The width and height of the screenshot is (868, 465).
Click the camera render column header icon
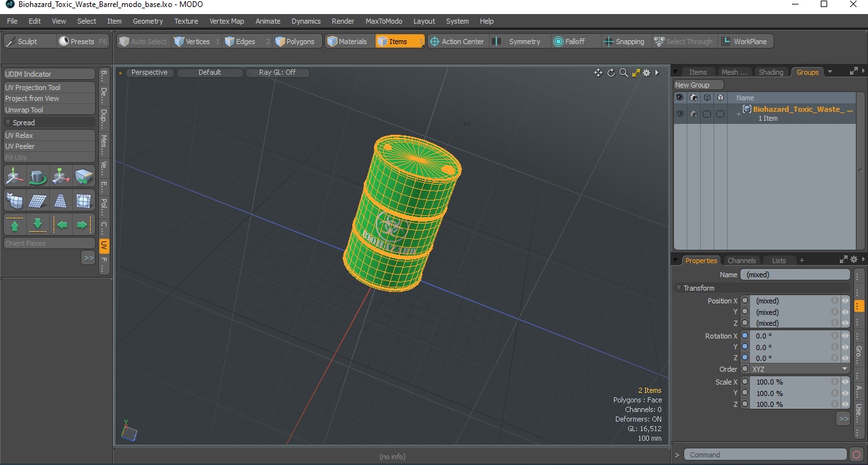coord(693,98)
